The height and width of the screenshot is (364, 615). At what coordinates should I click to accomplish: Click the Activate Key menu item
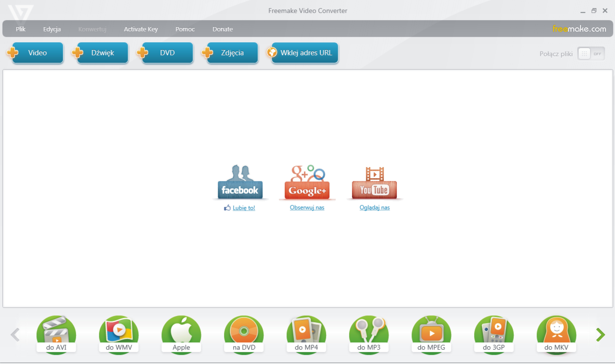(141, 29)
